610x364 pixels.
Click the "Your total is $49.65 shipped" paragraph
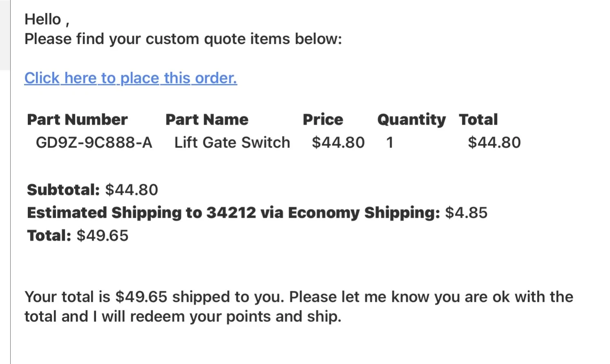[298, 306]
